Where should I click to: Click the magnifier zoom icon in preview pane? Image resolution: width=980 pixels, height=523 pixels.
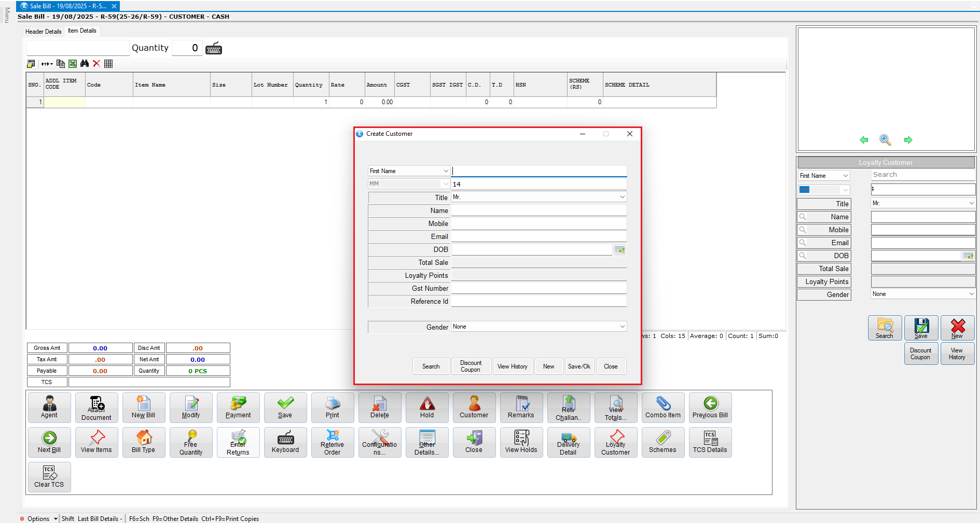tap(885, 140)
